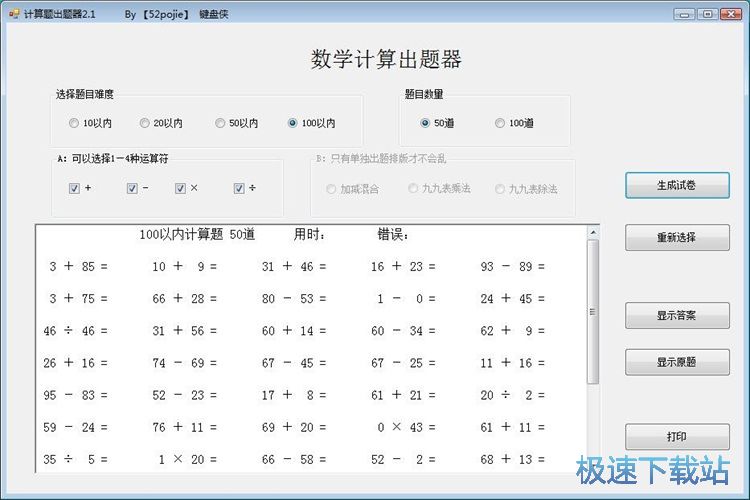
Task: Select the 10以内 difficulty radio button
Action: (x=74, y=124)
